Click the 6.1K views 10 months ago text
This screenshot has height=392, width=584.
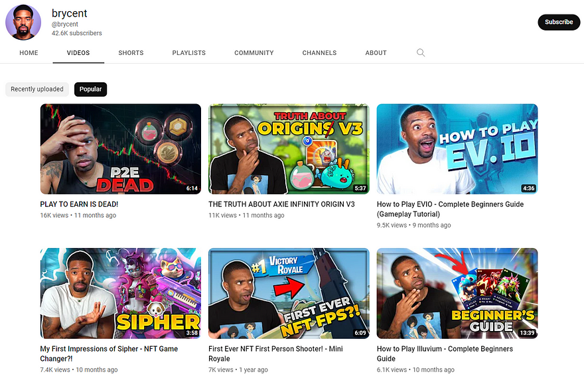click(x=415, y=369)
